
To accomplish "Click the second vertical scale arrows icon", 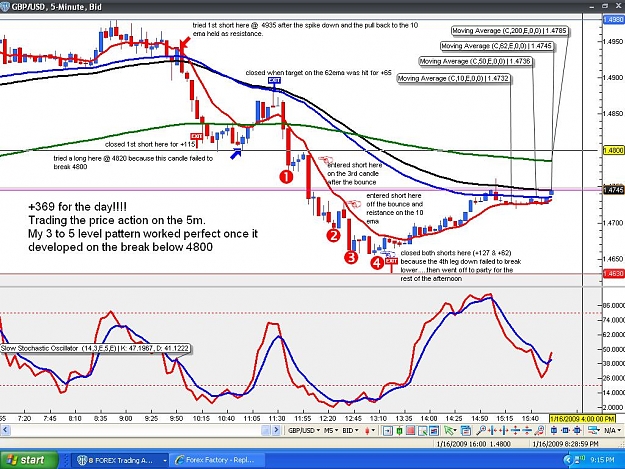I will click(x=527, y=430).
